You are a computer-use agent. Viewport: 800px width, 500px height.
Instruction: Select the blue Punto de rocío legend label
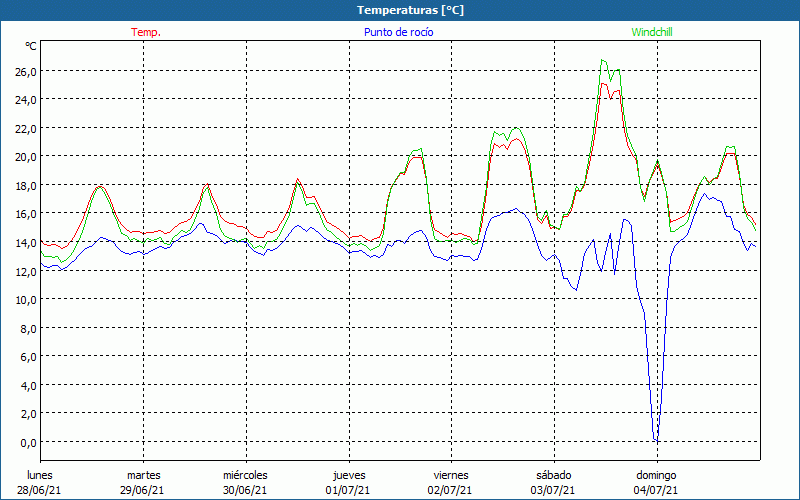[x=398, y=32]
